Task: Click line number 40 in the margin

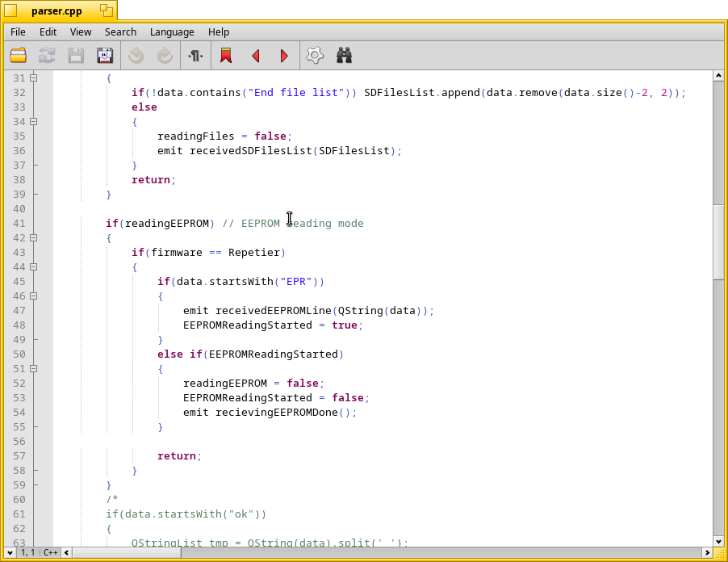Action: pos(19,209)
